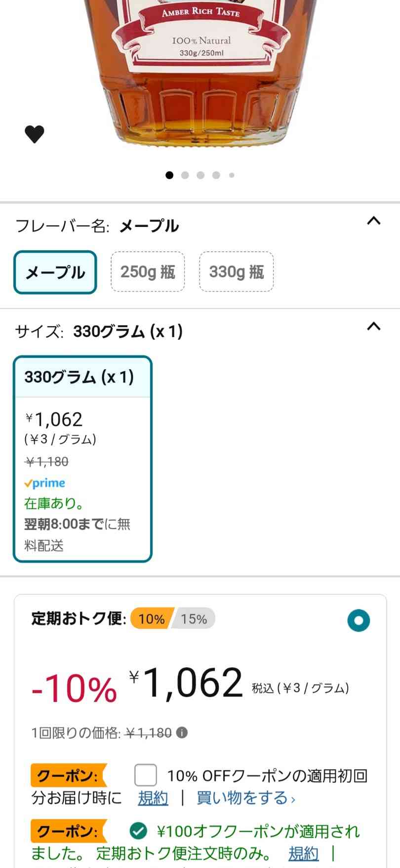Select the second image carousel dot

[x=185, y=175]
